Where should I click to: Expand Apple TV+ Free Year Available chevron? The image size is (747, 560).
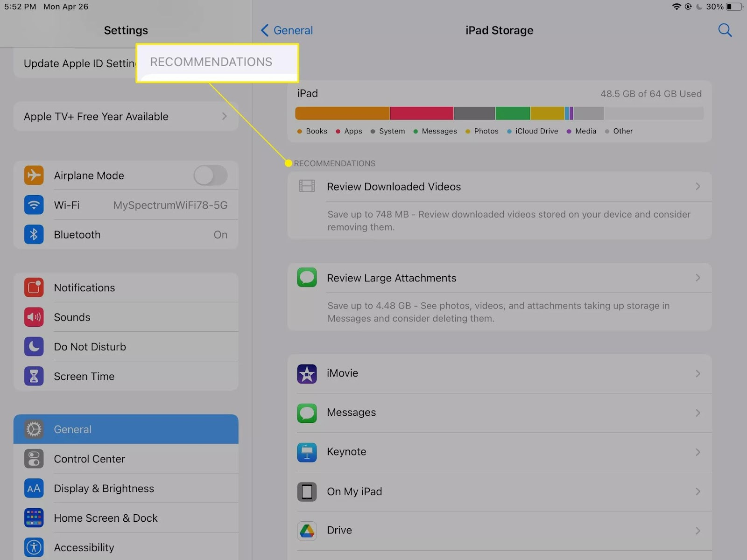225,116
